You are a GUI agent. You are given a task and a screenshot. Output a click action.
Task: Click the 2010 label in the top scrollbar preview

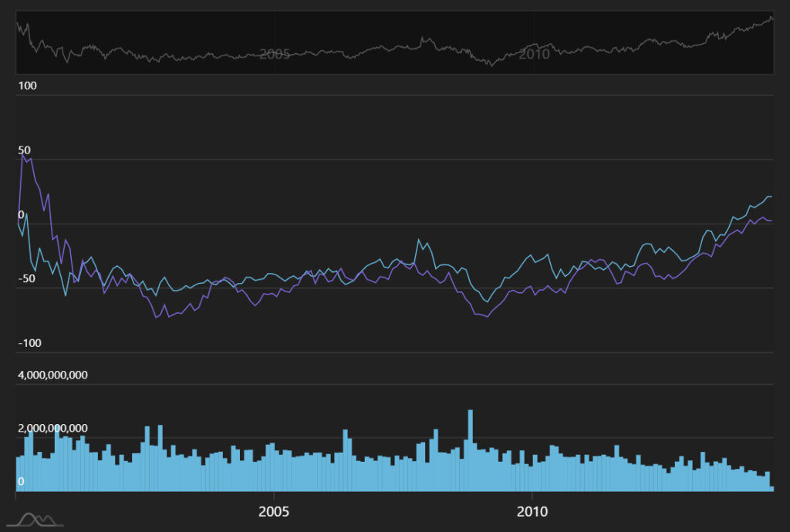pos(534,54)
